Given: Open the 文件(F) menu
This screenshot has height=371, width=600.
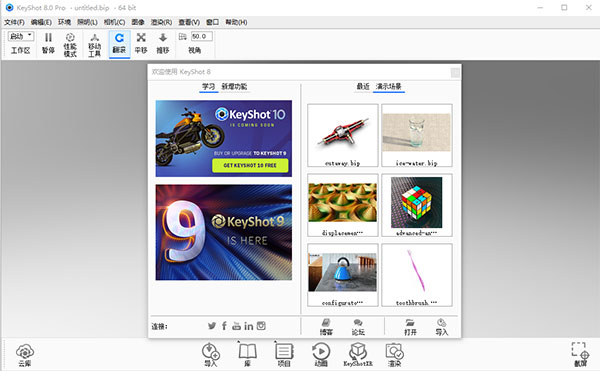Looking at the screenshot, I should point(15,22).
